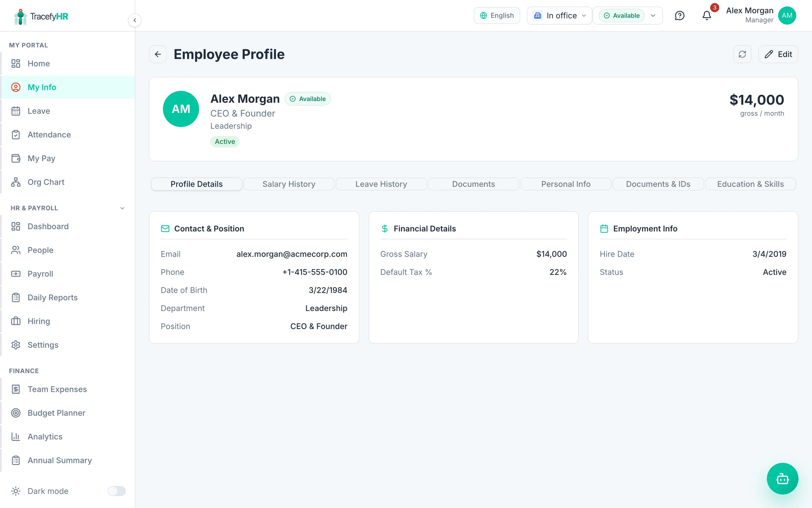Open the help question-mark icon
This screenshot has height=508, width=812.
tap(679, 16)
